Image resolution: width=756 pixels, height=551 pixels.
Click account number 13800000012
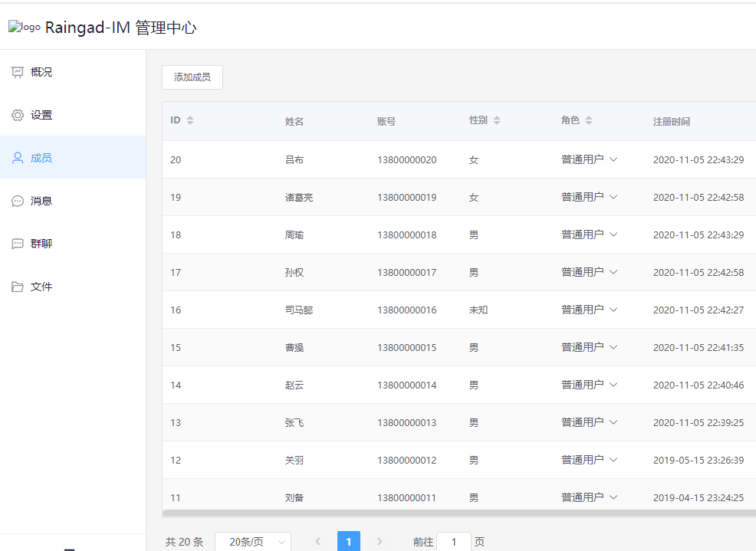tap(407, 461)
